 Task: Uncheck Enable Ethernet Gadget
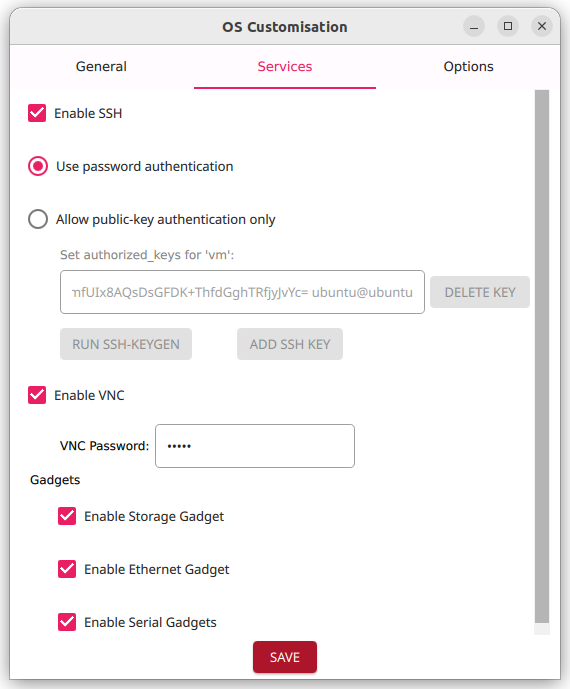[x=67, y=569]
